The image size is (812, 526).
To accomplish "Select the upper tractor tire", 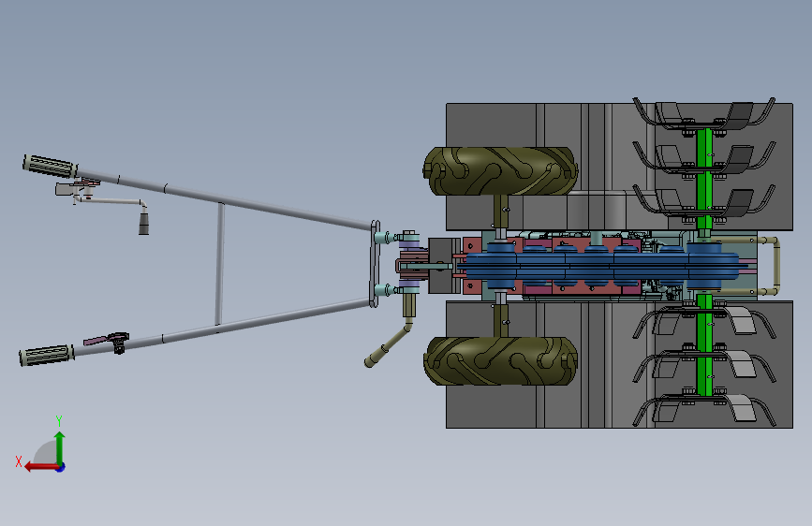I will pos(500,171).
